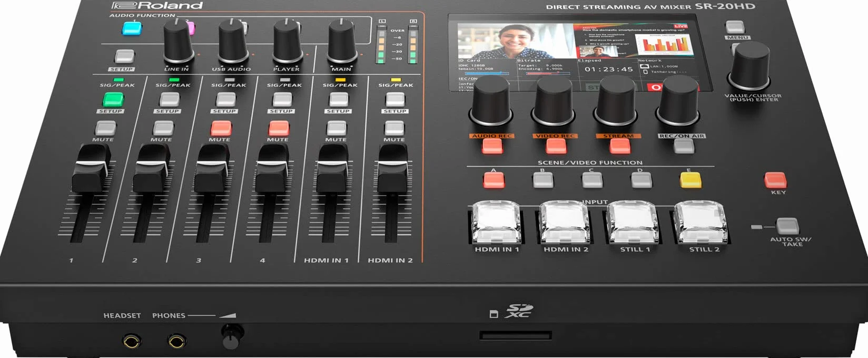Click the knob above VIDEO REC
Image resolution: width=868 pixels, height=358 pixels.
pyautogui.click(x=553, y=100)
